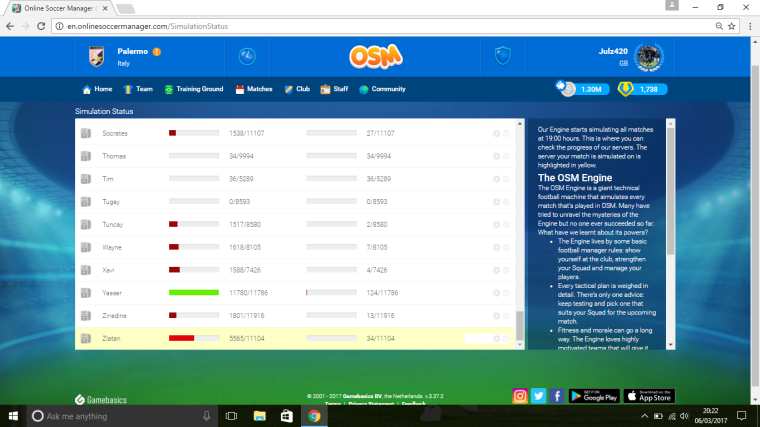Screen dimensions: 760x427
Task: Open the Windows Start menu
Action: pos(13,416)
